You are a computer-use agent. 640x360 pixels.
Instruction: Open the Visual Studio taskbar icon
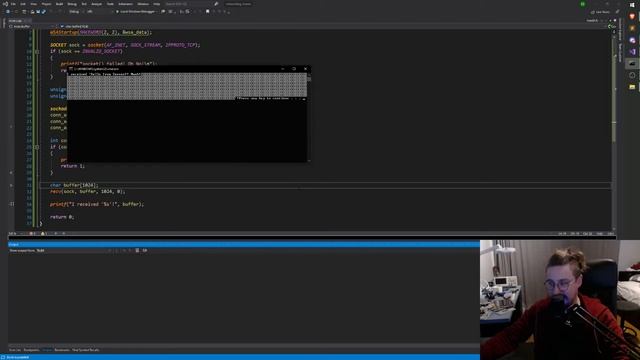point(632,52)
